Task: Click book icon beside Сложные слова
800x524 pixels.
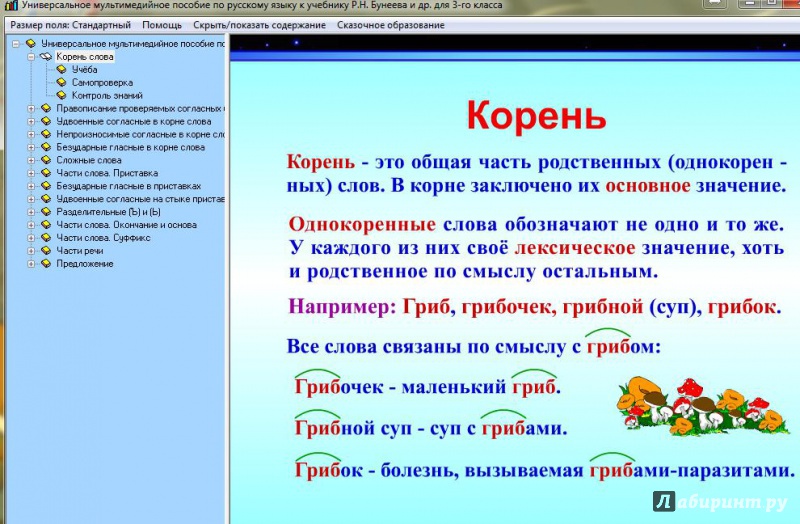Action: pos(46,160)
